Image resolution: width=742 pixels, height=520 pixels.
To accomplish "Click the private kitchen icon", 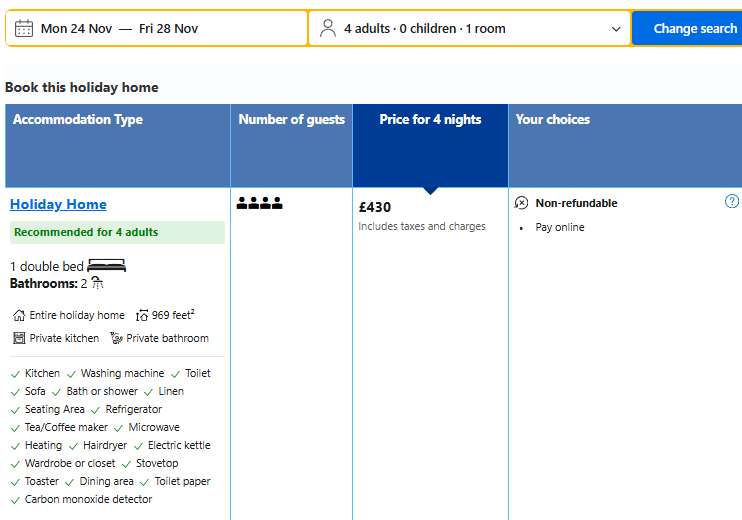I will point(19,338).
